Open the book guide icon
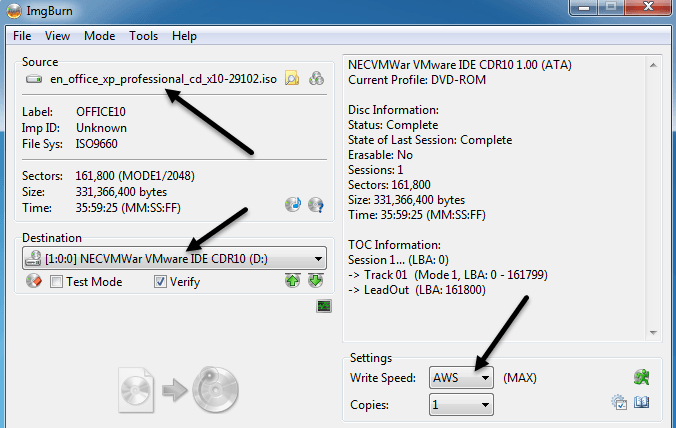This screenshot has width=676, height=428. point(642,402)
